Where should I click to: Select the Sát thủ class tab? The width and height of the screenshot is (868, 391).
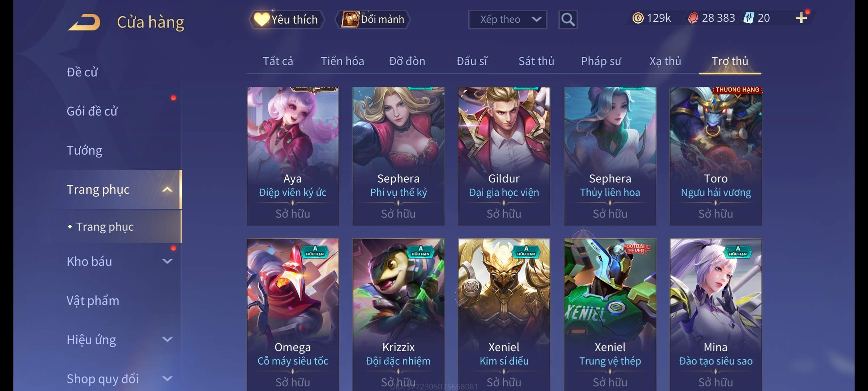pos(536,61)
